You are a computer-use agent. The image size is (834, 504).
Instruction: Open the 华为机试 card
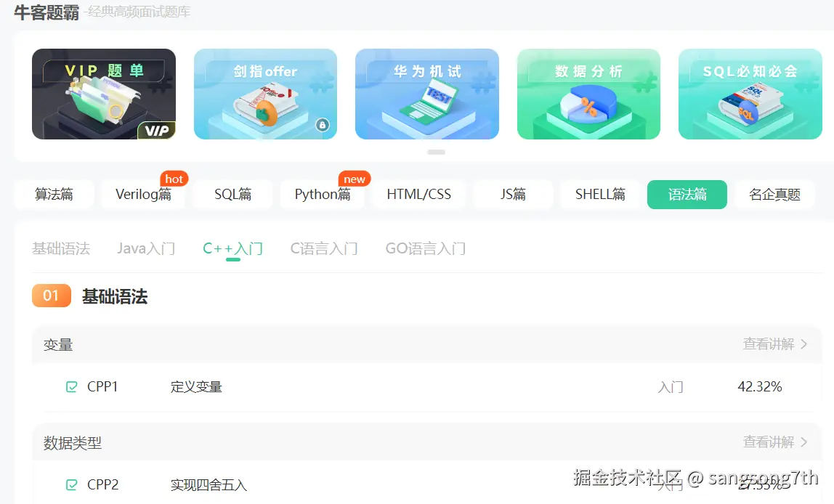(x=427, y=94)
